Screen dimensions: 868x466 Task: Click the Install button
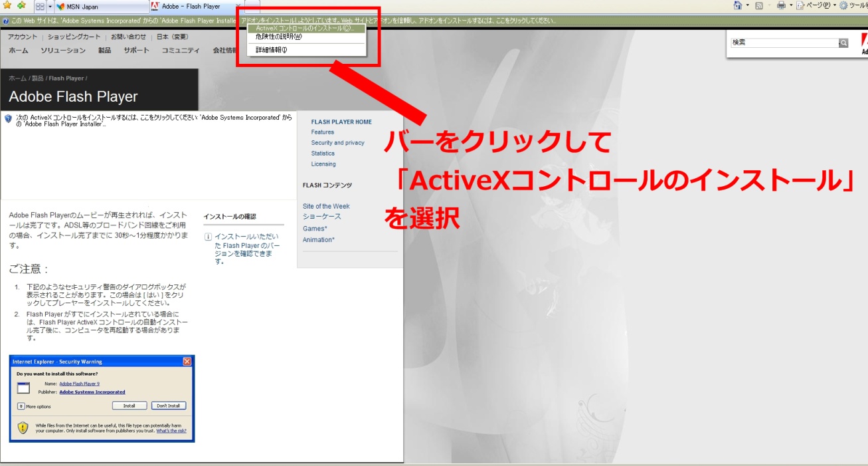point(130,406)
